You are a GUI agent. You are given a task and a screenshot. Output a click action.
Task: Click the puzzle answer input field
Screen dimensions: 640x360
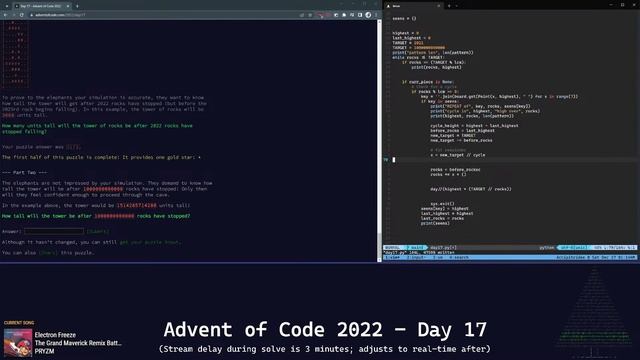point(54,231)
